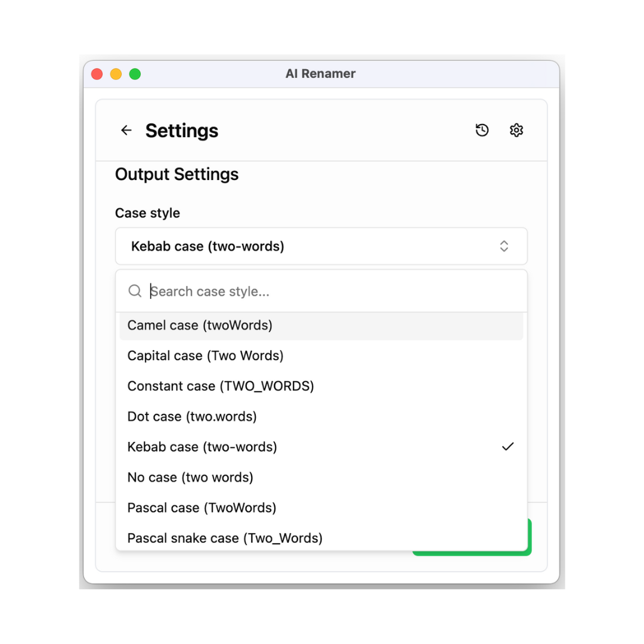Open the rename history clock icon
644x644 pixels.
click(482, 131)
